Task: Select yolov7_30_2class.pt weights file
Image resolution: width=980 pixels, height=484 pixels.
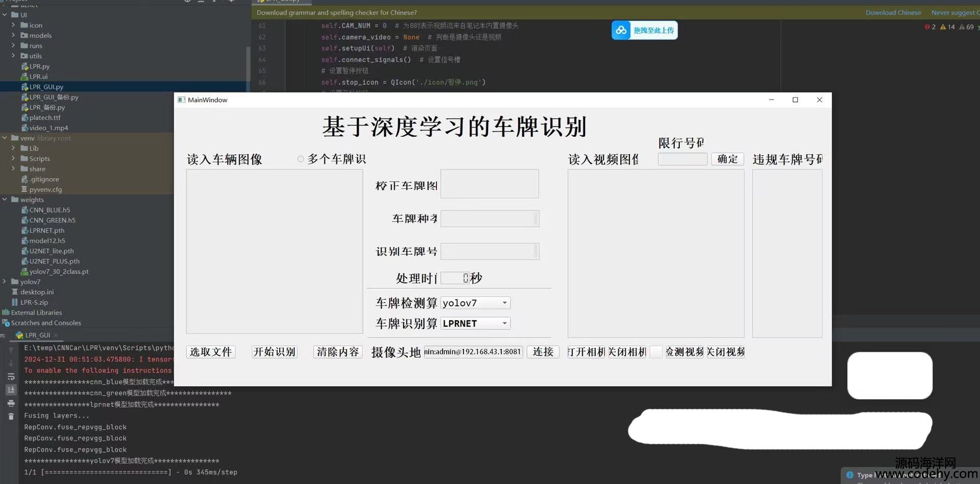Action: [x=59, y=271]
